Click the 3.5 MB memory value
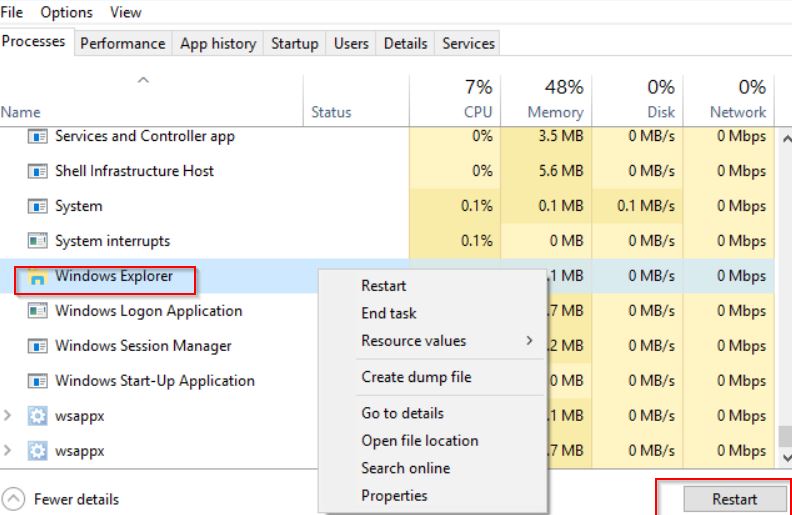 coord(561,136)
